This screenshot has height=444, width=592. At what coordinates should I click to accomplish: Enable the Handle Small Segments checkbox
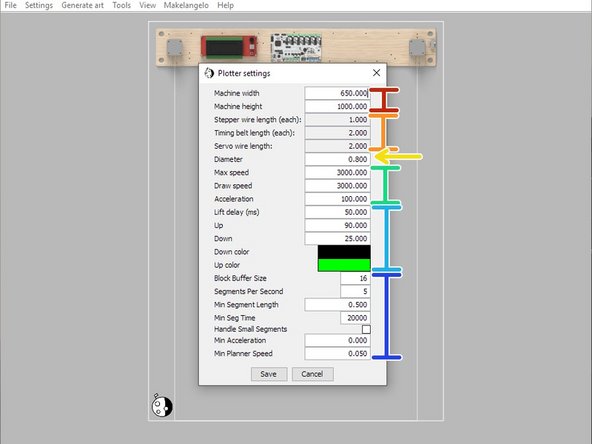pyautogui.click(x=366, y=330)
